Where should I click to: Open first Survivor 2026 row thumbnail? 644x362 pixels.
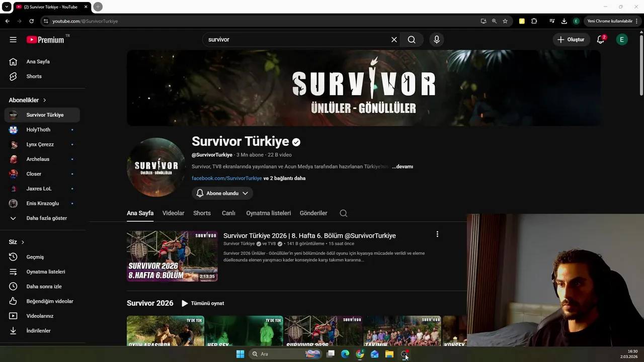166,331
